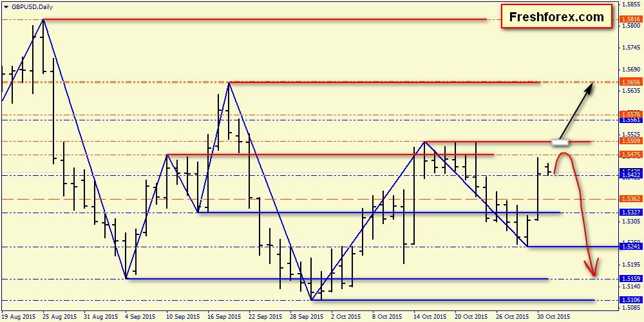Click the 1.5159 blue price label

(x=631, y=279)
